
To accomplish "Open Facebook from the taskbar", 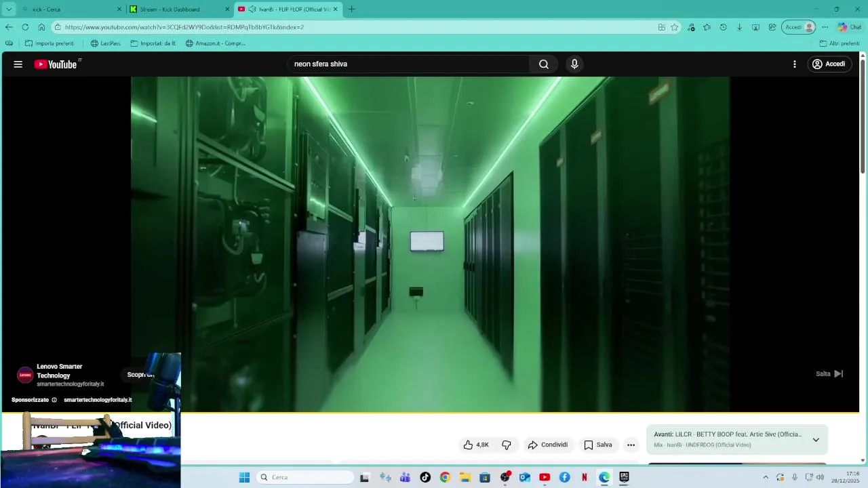I will [x=564, y=477].
